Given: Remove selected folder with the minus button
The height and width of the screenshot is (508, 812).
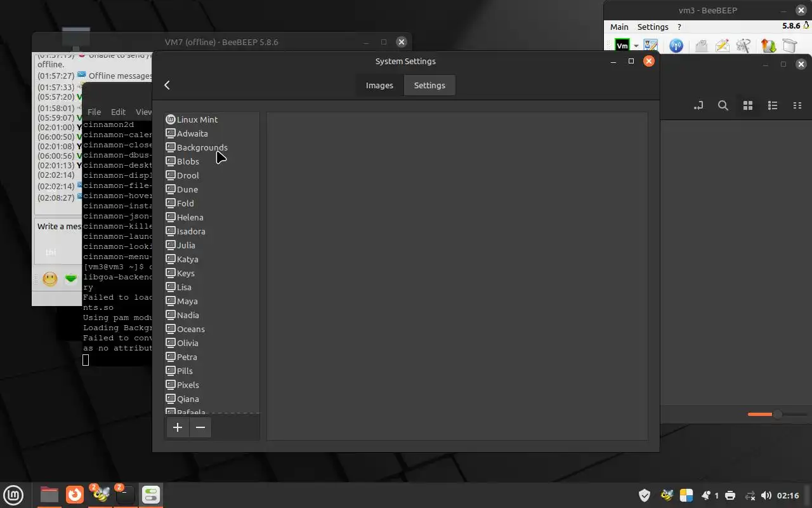Looking at the screenshot, I should tap(200, 427).
